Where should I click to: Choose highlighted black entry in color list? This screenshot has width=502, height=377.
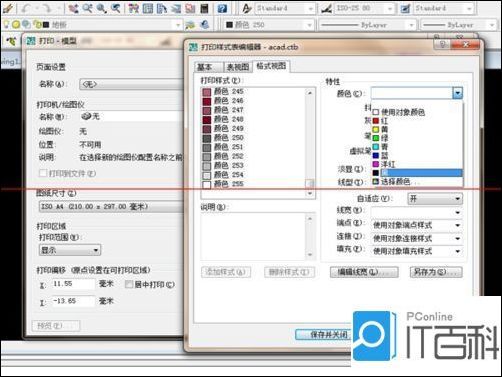click(417, 173)
